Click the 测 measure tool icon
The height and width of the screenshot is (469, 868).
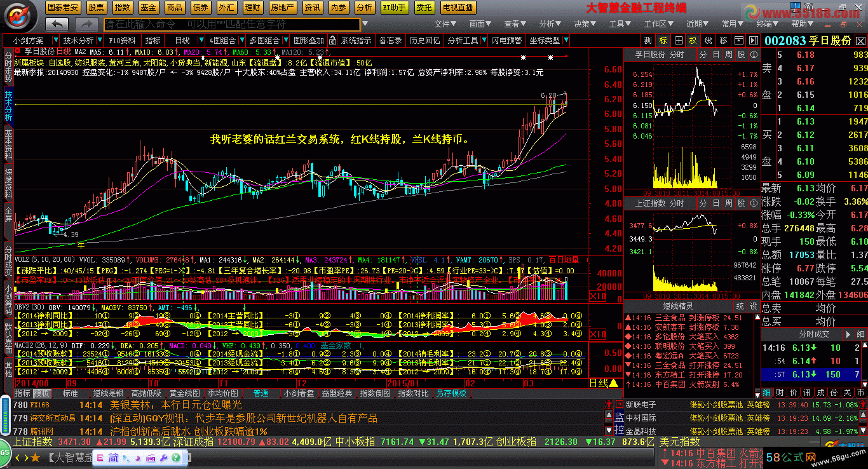[x=648, y=40]
